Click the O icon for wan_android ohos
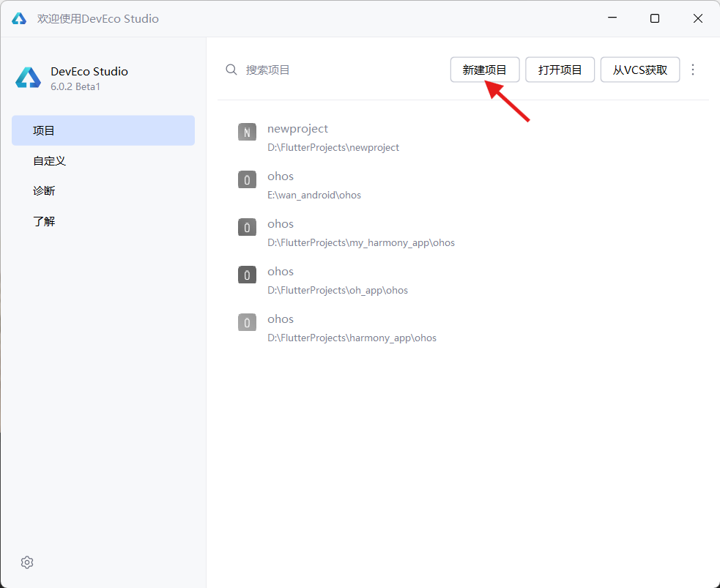Screen dimensions: 720x588 pyautogui.click(x=247, y=179)
